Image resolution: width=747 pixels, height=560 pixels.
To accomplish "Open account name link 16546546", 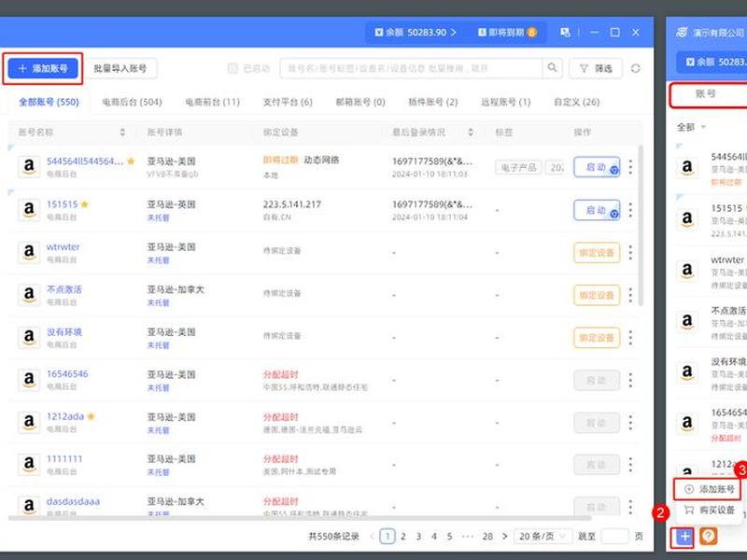I will pyautogui.click(x=67, y=374).
